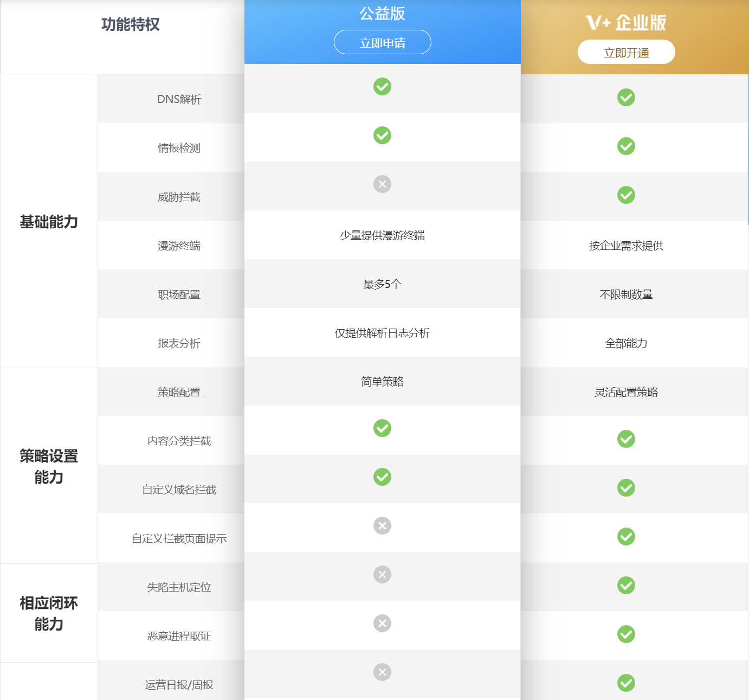Viewport: 749px width, 700px height.
Task: Click the 功能特权 header cell
Action: 130,23
